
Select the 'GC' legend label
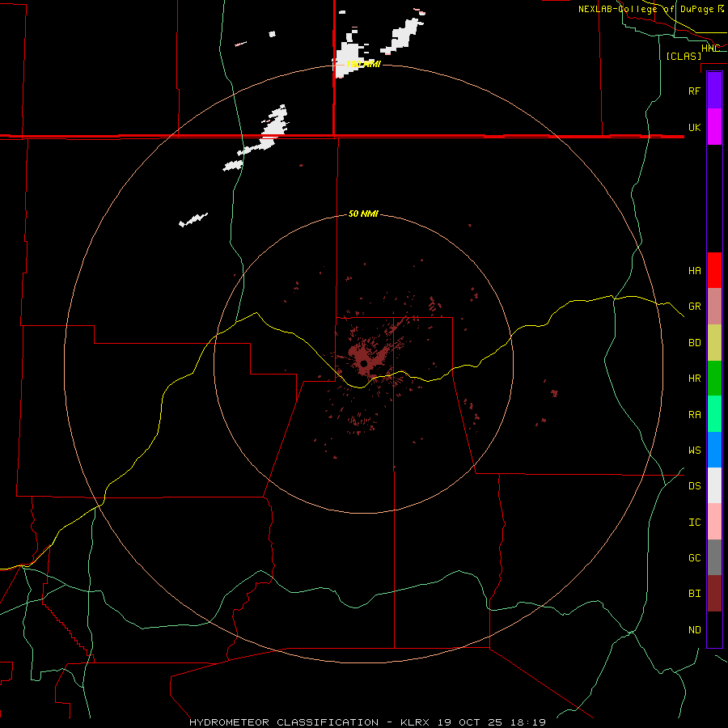pyautogui.click(x=694, y=558)
